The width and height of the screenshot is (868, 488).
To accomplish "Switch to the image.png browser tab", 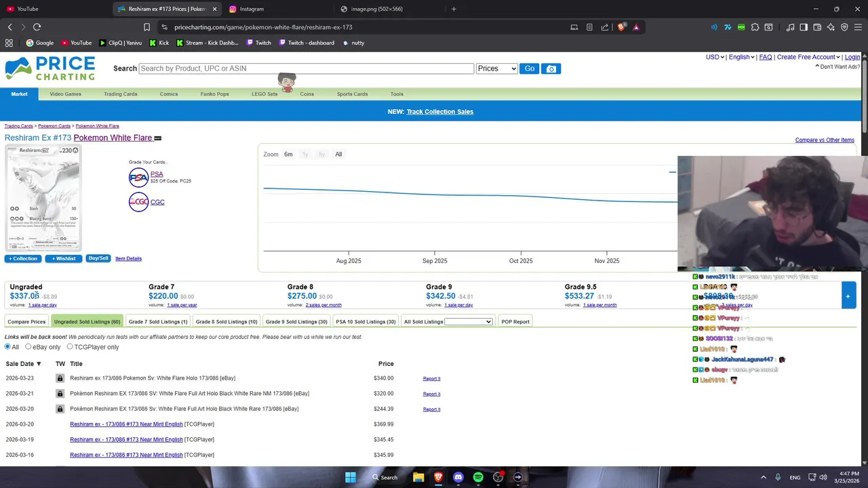I will tap(389, 9).
